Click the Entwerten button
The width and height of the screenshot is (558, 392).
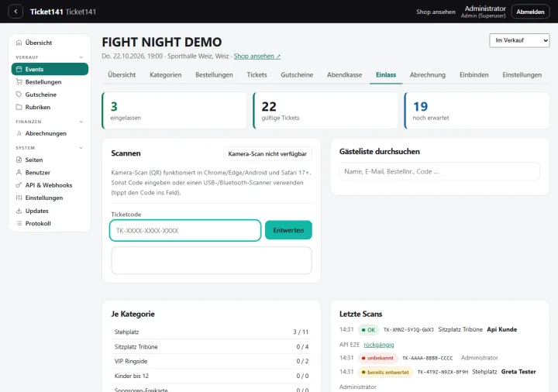pos(288,230)
